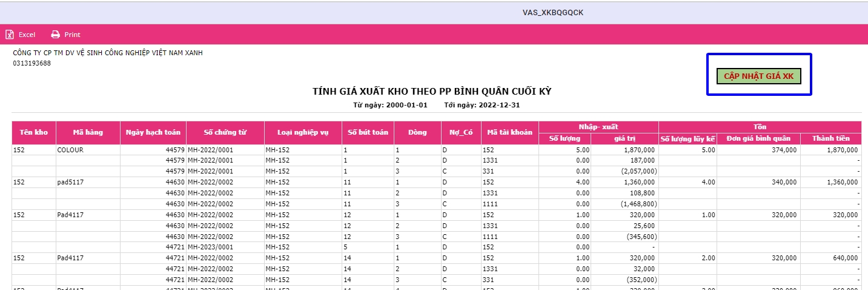
Task: Click the Tên kho column header
Action: [x=34, y=132]
